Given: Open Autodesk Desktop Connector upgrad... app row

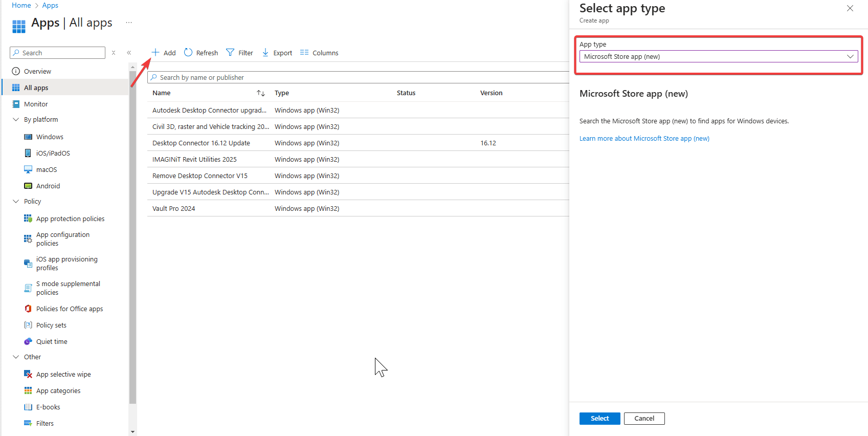Looking at the screenshot, I should click(x=358, y=110).
